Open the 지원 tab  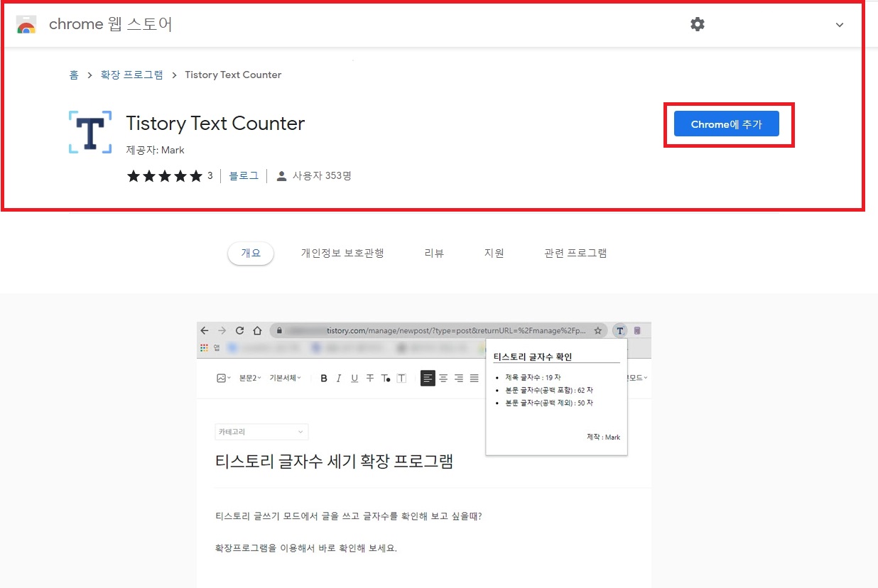[494, 253]
